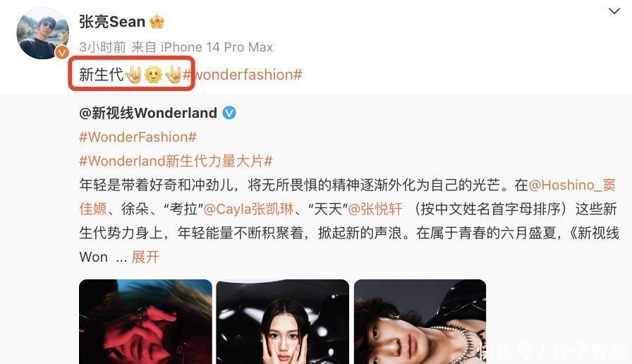Open the #Wonderland新生代力量大片# topic
Image resolution: width=632 pixels, height=364 pixels.
176,161
